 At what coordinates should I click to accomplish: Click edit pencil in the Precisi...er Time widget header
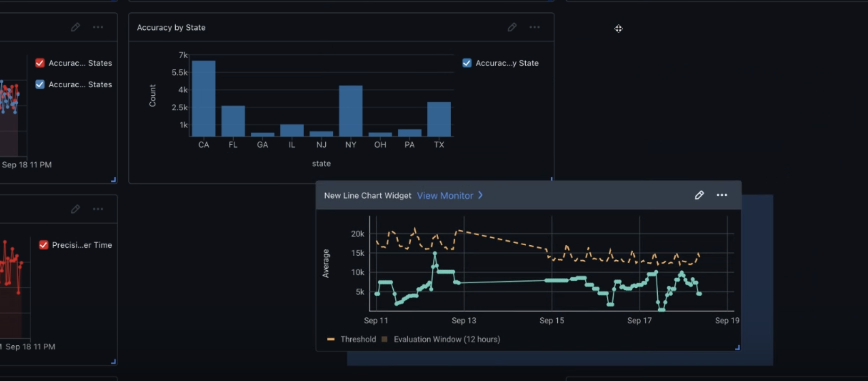[x=75, y=209]
